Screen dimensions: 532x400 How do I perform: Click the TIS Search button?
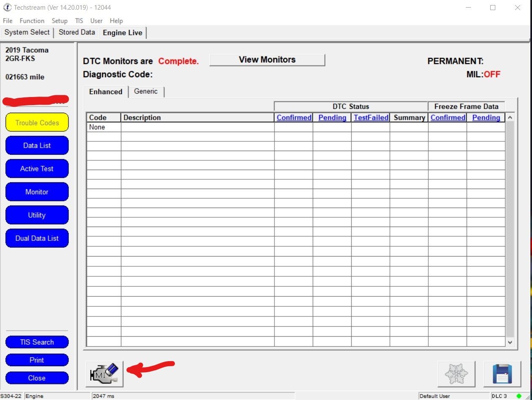coord(37,342)
